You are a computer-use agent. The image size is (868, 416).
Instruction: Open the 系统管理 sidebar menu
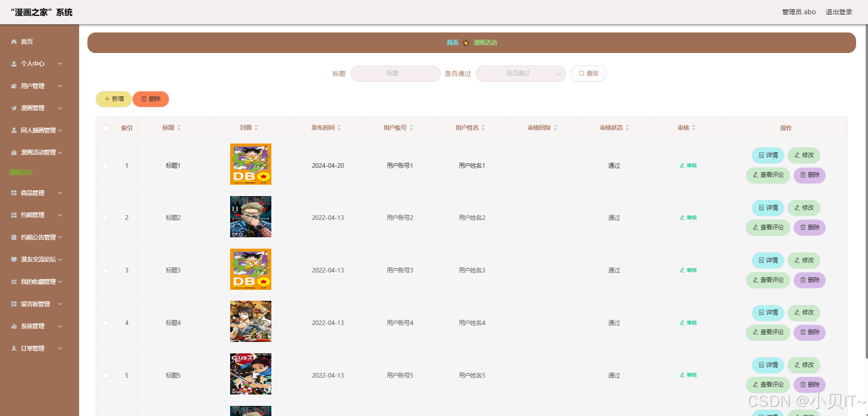coord(39,326)
